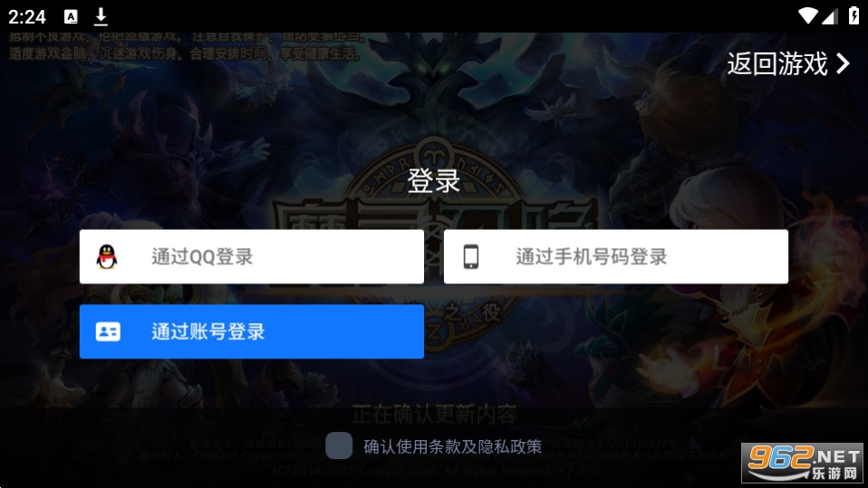Tap the download arrow in status bar
The height and width of the screenshot is (488, 868).
pos(101,16)
